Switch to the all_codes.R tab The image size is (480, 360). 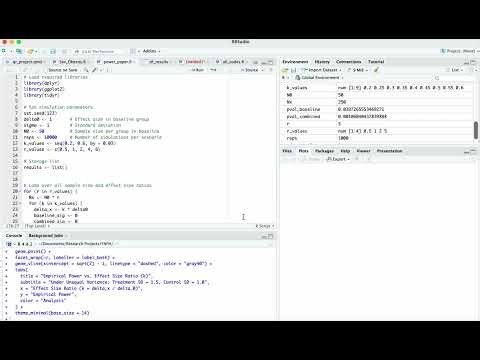tap(233, 62)
